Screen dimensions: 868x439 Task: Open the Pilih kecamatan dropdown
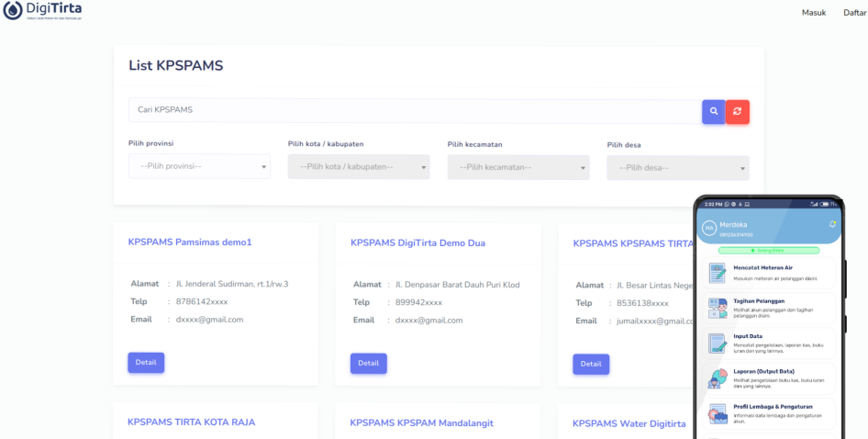[x=517, y=166]
